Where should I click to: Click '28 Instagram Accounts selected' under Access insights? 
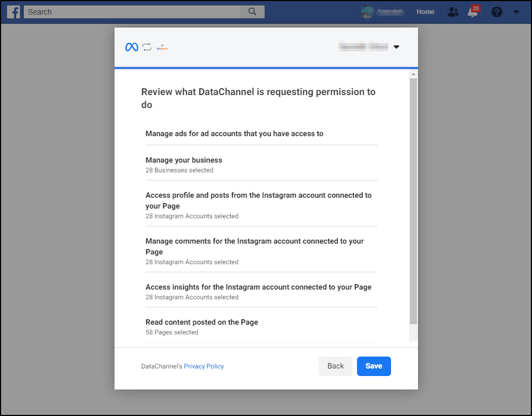coord(192,297)
